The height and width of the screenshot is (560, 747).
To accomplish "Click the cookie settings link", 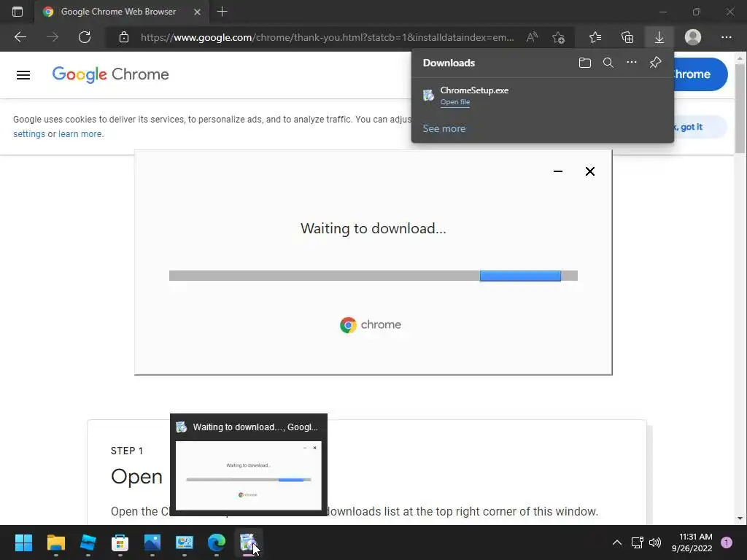I will pyautogui.click(x=29, y=134).
